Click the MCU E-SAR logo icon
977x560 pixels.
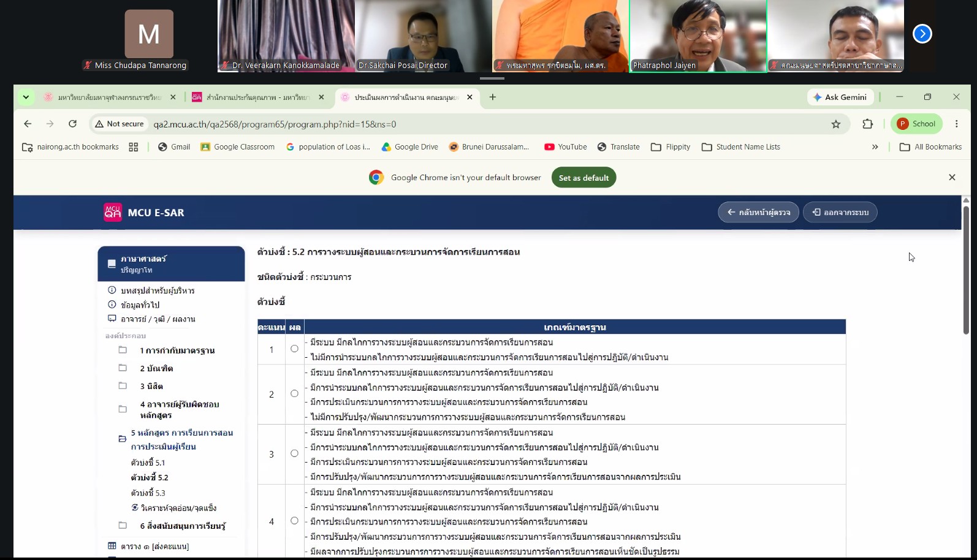tap(113, 212)
